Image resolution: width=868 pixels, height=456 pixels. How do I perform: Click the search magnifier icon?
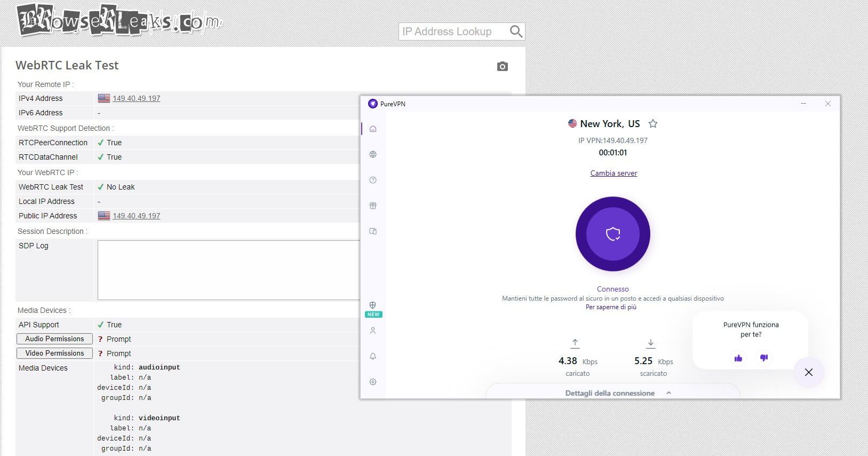(516, 32)
